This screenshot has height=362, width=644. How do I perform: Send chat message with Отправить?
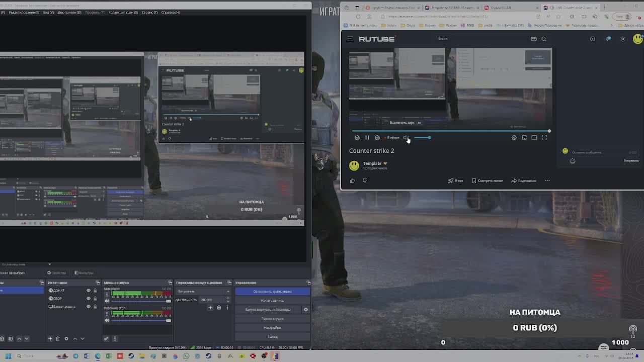point(631,161)
